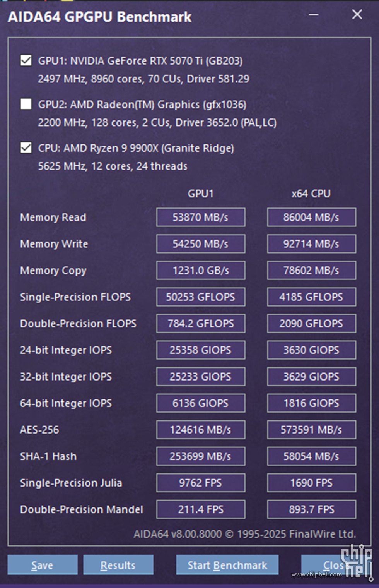
Task: Open the Results button
Action: point(118,565)
